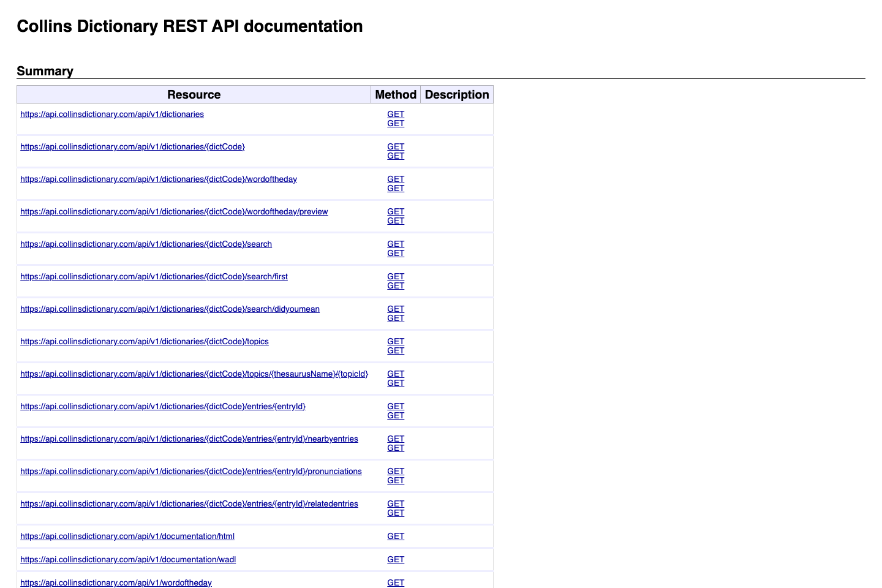Open the dictionaries resource link
Screen dimensions: 882x588
pyautogui.click(x=111, y=114)
